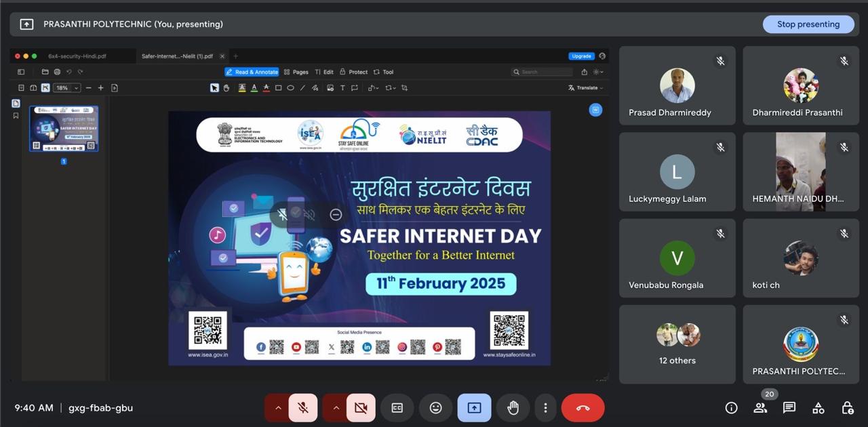The width and height of the screenshot is (868, 427).
Task: Turn on the camera
Action: (x=361, y=408)
